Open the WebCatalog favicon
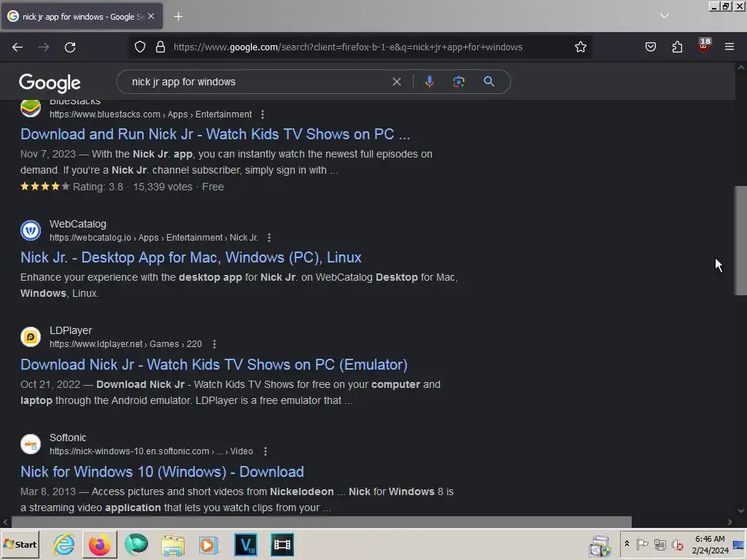The height and width of the screenshot is (560, 747). click(31, 230)
